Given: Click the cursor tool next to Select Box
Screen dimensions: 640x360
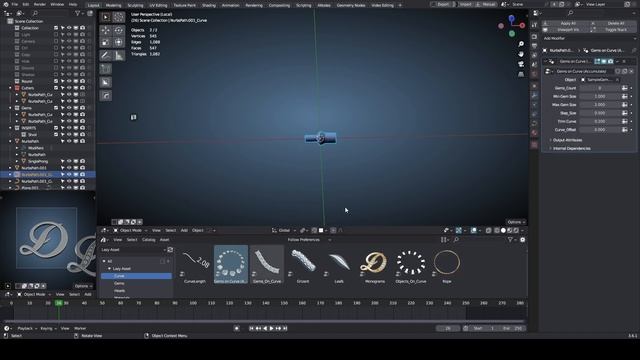Looking at the screenshot, I should 119,17.
